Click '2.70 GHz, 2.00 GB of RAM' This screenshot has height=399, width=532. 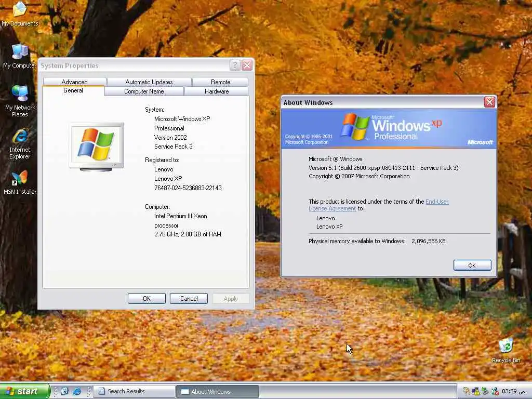pyautogui.click(x=188, y=234)
